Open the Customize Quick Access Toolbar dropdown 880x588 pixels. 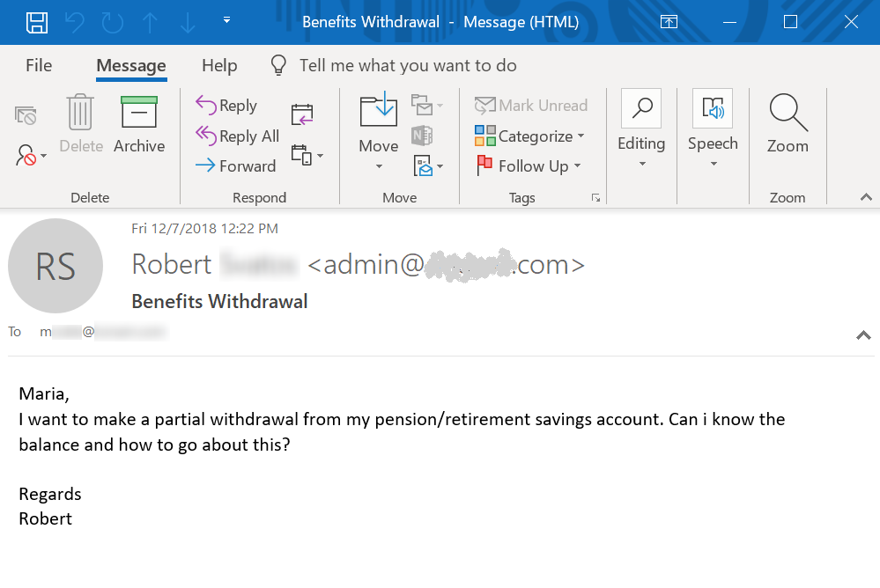point(227,20)
